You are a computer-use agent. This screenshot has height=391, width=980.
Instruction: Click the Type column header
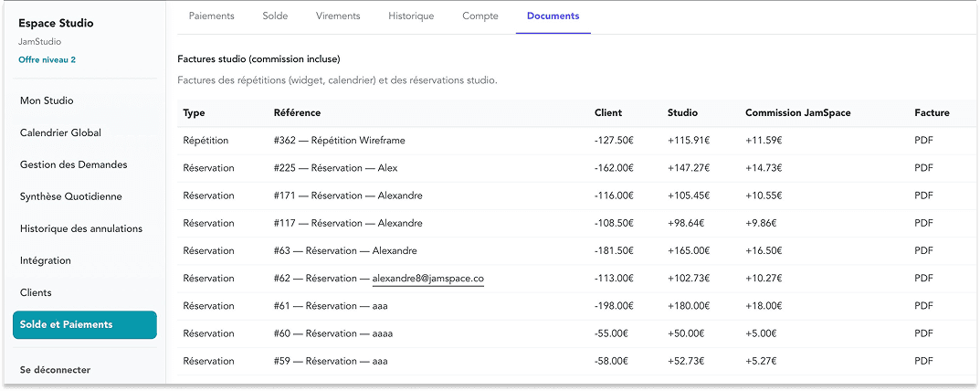[194, 113]
